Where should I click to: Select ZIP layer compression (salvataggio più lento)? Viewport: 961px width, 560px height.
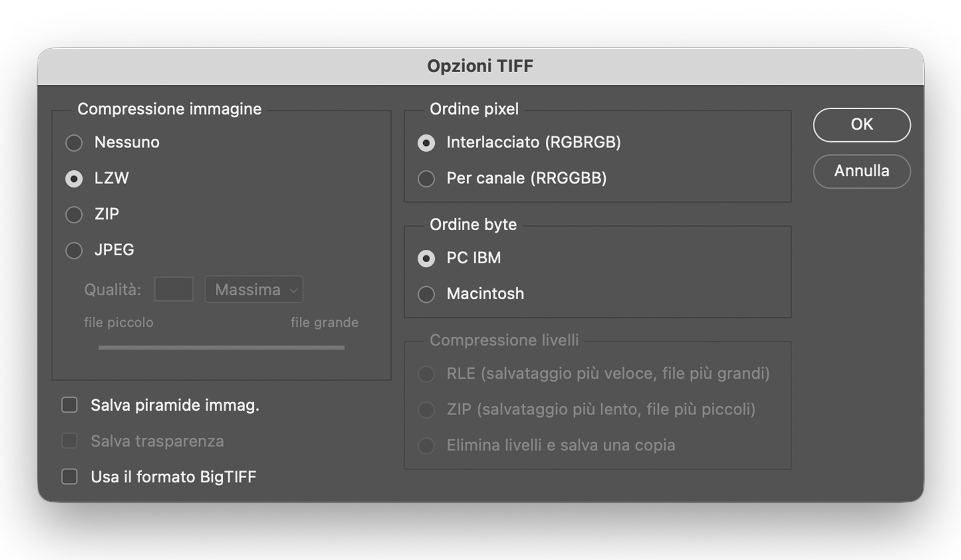(426, 410)
